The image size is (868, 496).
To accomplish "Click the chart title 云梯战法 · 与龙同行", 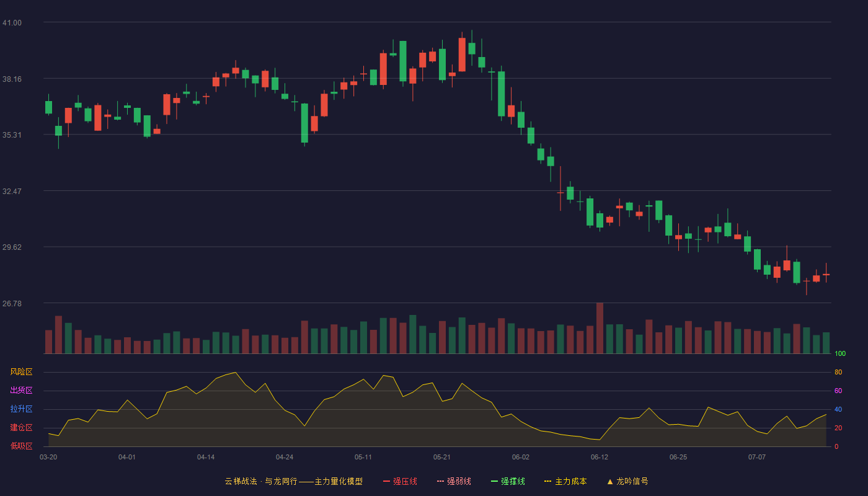I will [260, 481].
